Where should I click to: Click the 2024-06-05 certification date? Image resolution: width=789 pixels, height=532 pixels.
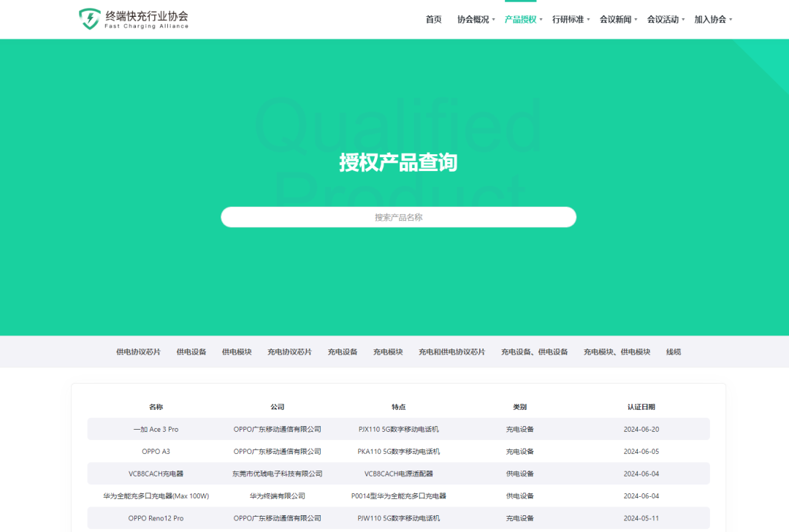(641, 452)
